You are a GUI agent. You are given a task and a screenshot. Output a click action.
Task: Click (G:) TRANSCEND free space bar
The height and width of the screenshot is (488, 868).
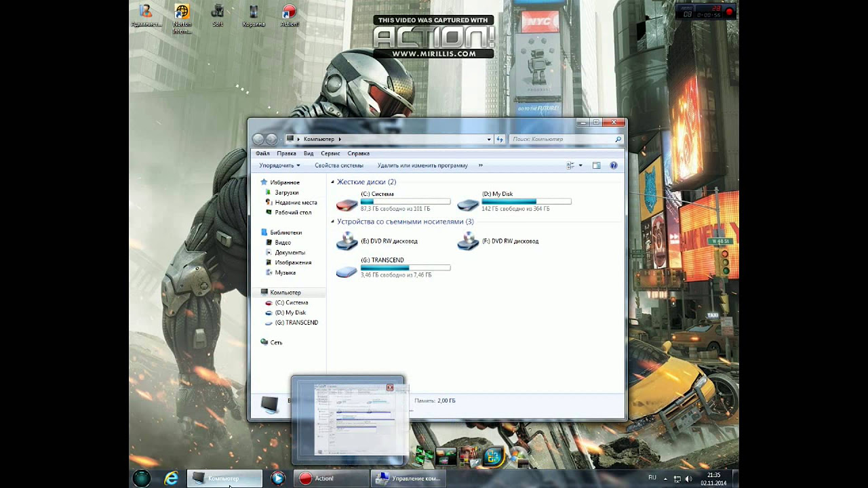(406, 268)
